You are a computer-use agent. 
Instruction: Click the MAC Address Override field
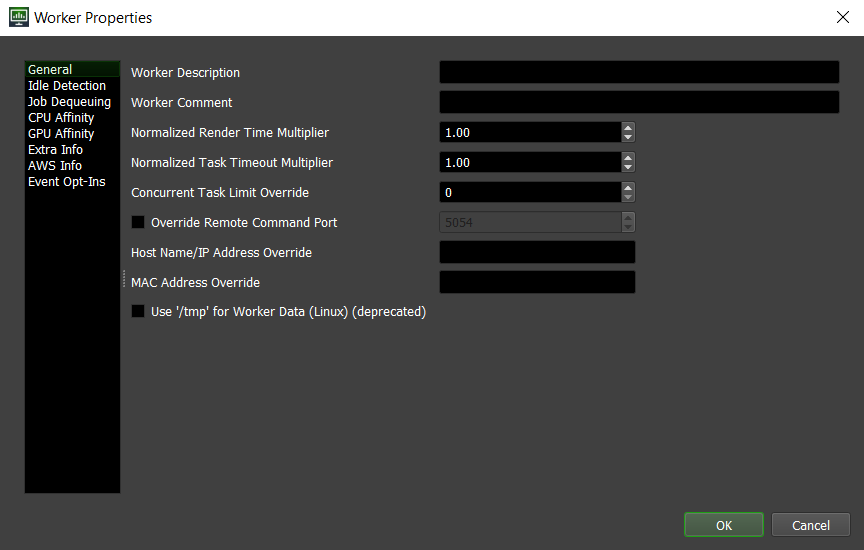click(x=537, y=282)
